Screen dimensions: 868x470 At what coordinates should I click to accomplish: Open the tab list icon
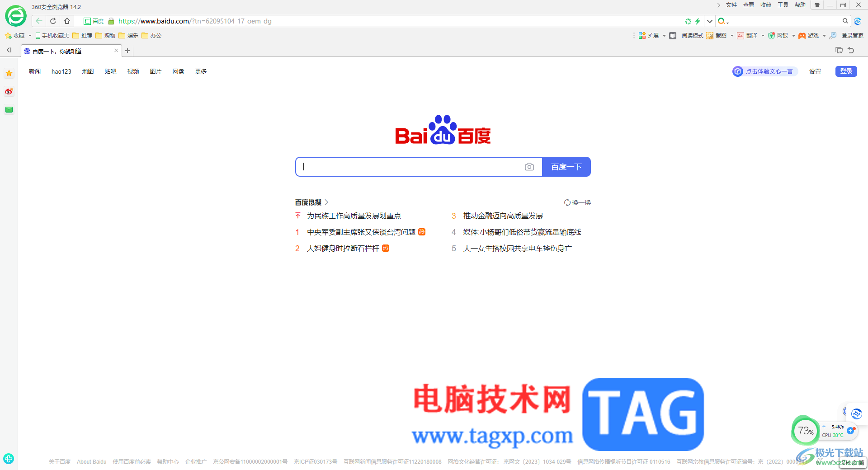(x=839, y=51)
